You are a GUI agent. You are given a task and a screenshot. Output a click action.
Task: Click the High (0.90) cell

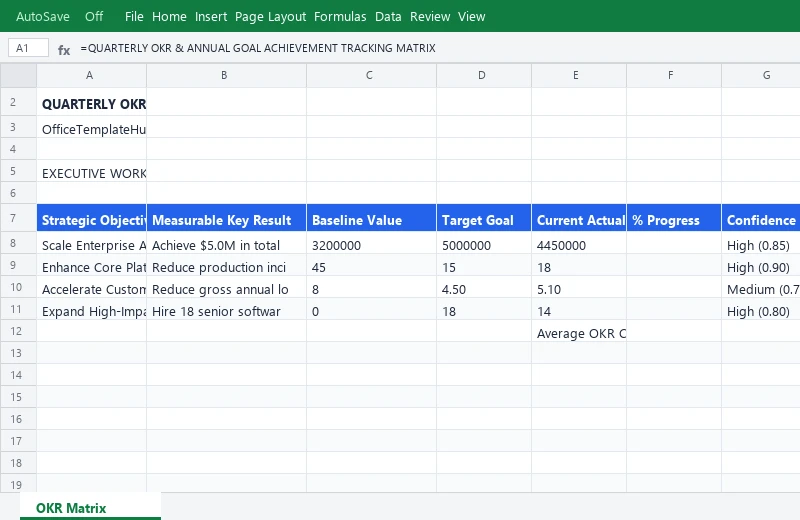click(761, 265)
